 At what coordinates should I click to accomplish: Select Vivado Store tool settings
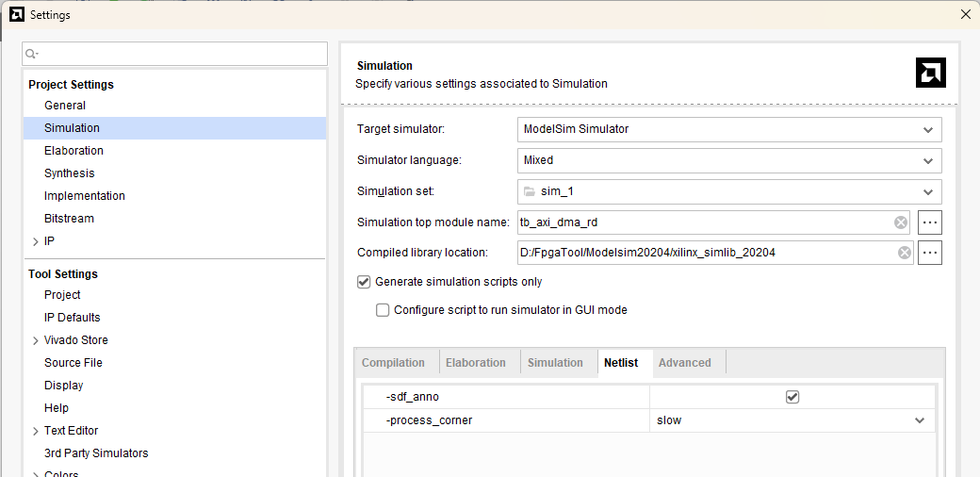75,340
